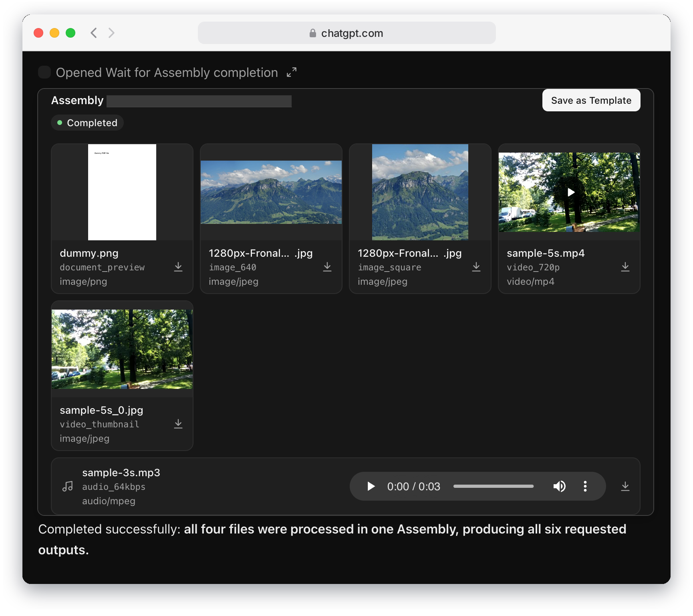Download the image_square jpg file
The image size is (693, 616).
pyautogui.click(x=476, y=267)
